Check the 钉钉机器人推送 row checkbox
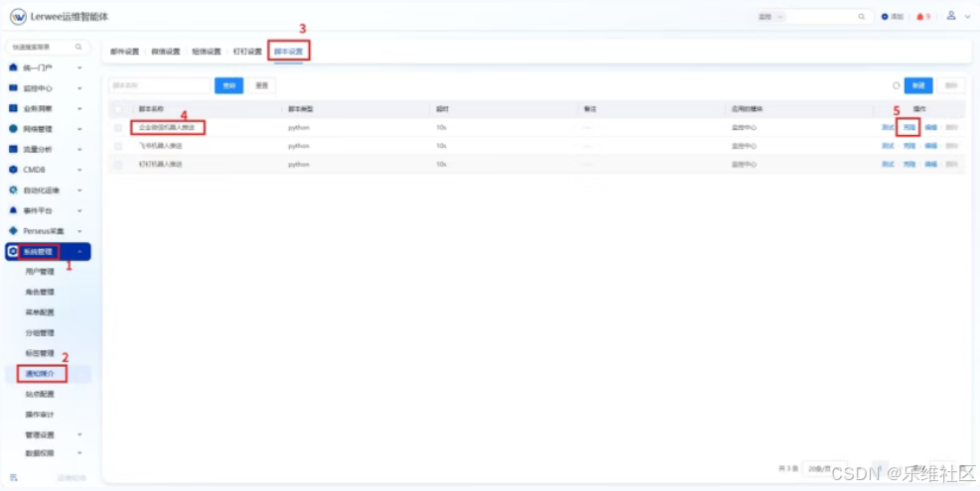 (118, 165)
